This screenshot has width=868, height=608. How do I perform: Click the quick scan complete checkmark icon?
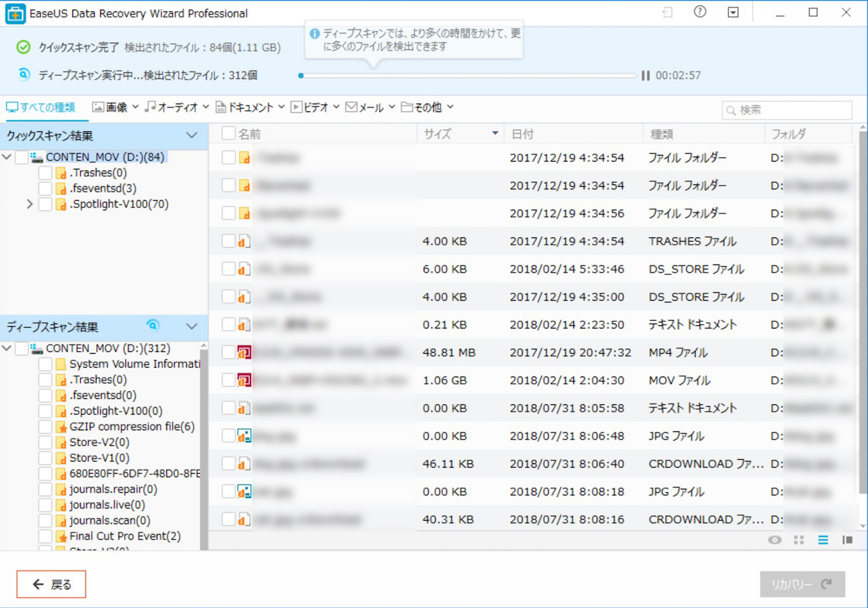[24, 47]
